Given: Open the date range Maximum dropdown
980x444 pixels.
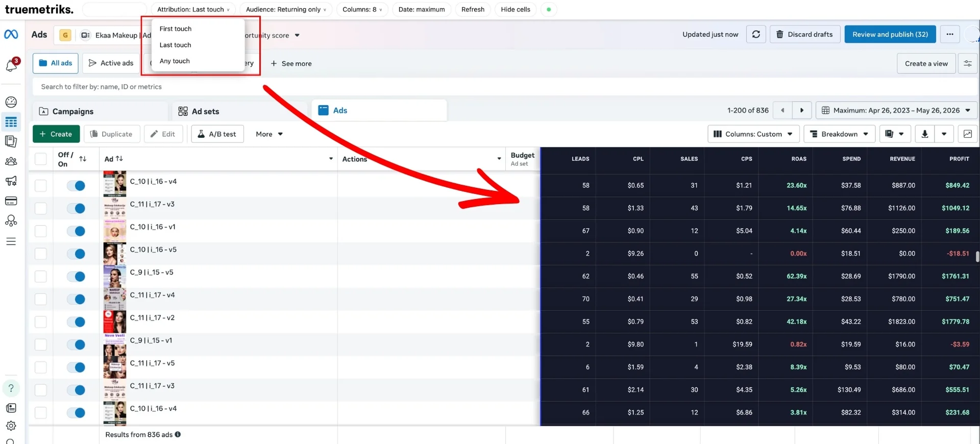Looking at the screenshot, I should [897, 110].
